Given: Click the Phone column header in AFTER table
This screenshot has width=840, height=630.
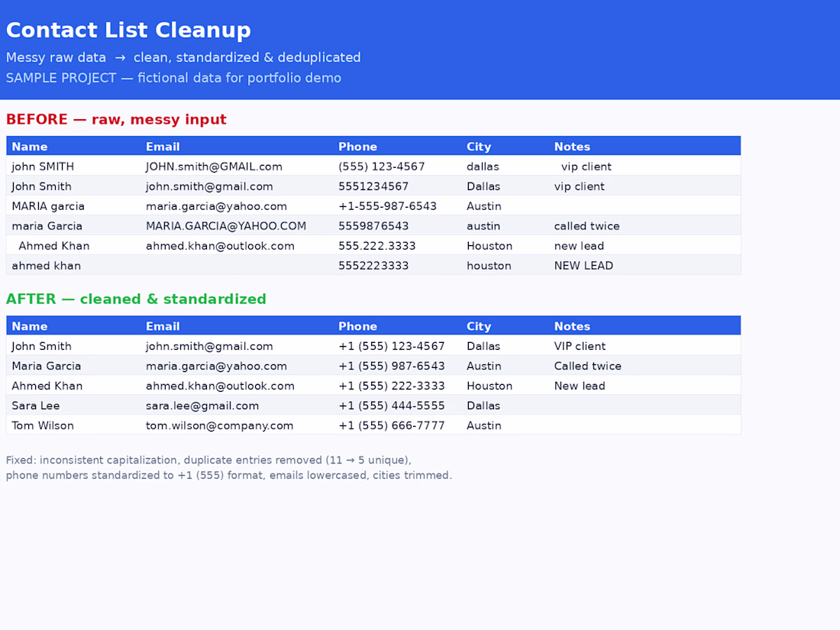Looking at the screenshot, I should tap(358, 326).
